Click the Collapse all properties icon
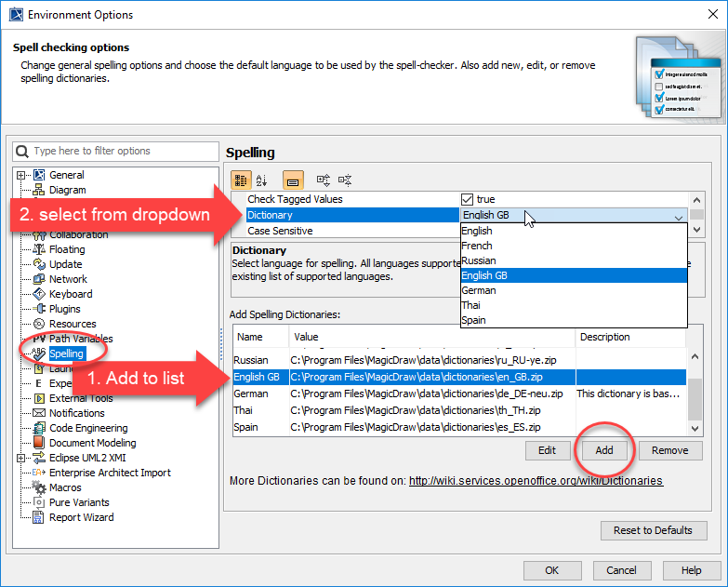Image resolution: width=728 pixels, height=587 pixels. click(345, 180)
